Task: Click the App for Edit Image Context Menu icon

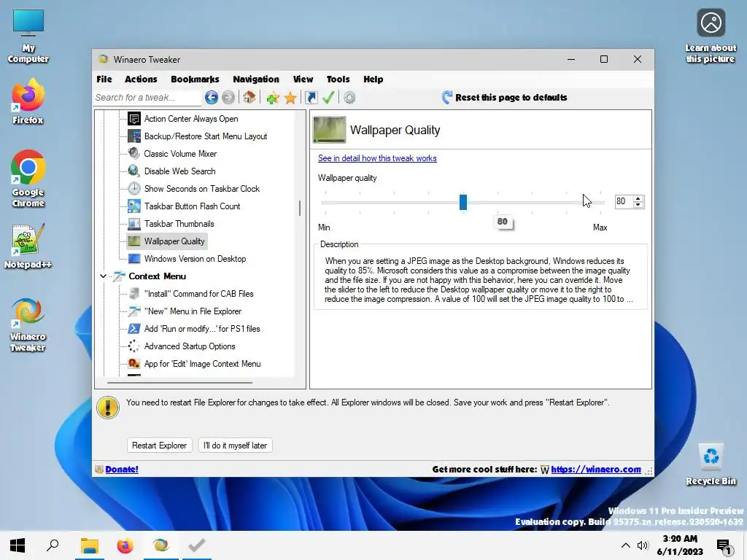Action: pyautogui.click(x=134, y=364)
